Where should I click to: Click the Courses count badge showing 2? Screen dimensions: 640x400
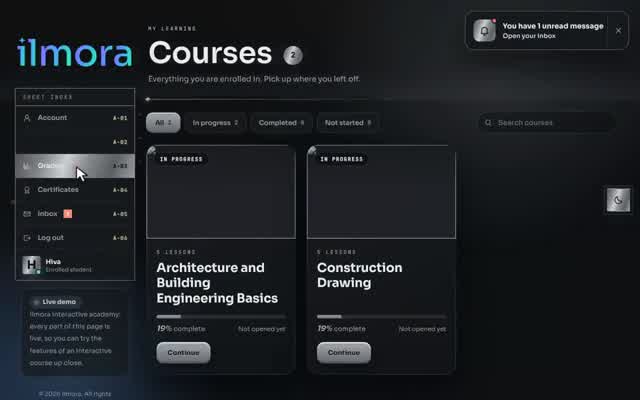click(293, 55)
